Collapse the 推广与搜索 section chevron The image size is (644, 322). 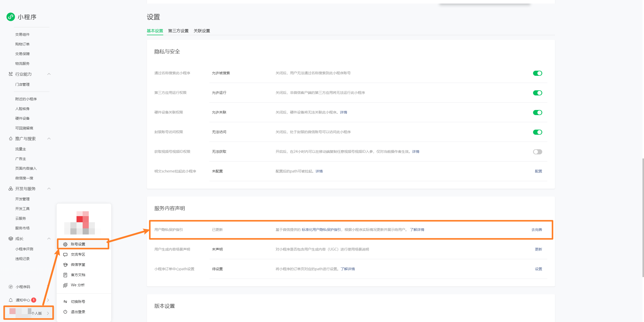(x=49, y=139)
